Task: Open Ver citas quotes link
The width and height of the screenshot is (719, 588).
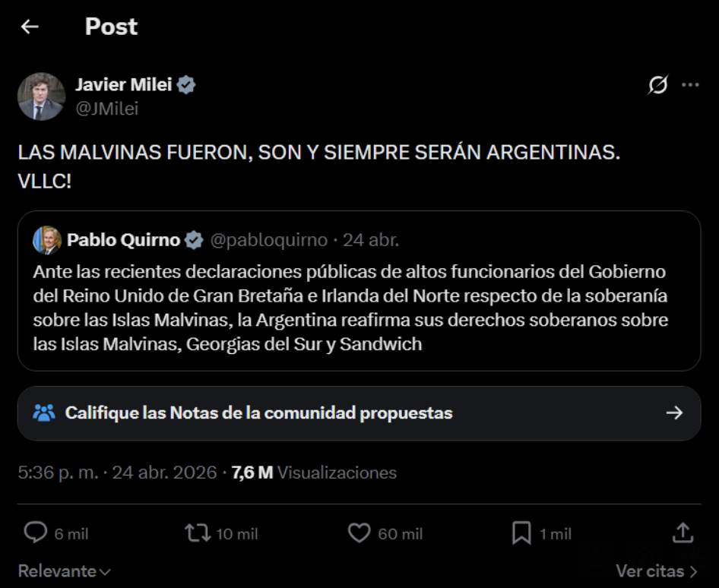Action: click(656, 571)
